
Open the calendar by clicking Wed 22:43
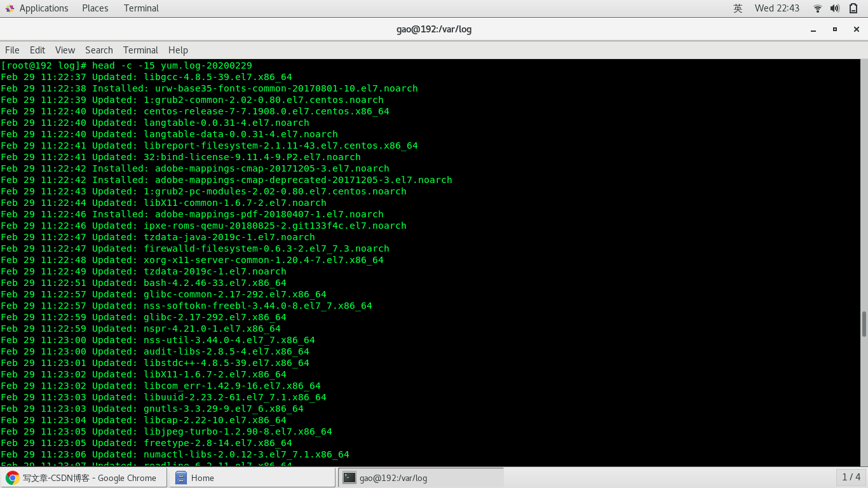tap(776, 8)
